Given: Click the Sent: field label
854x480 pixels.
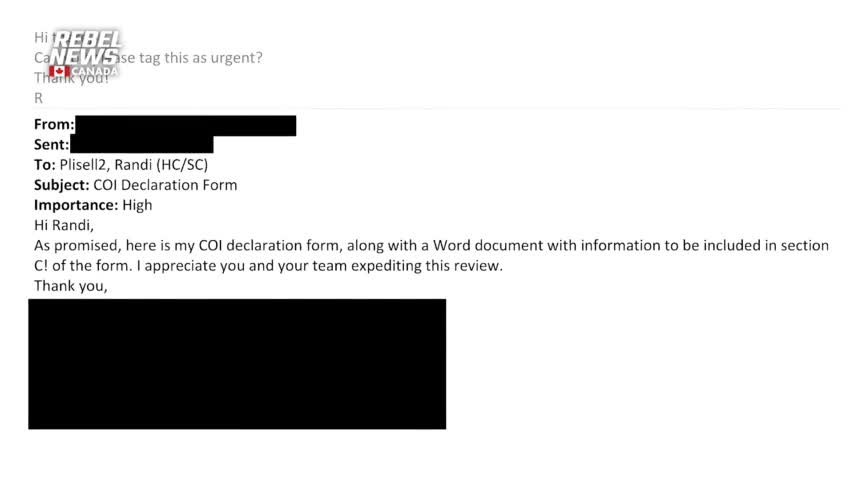Looking at the screenshot, I should (x=52, y=144).
